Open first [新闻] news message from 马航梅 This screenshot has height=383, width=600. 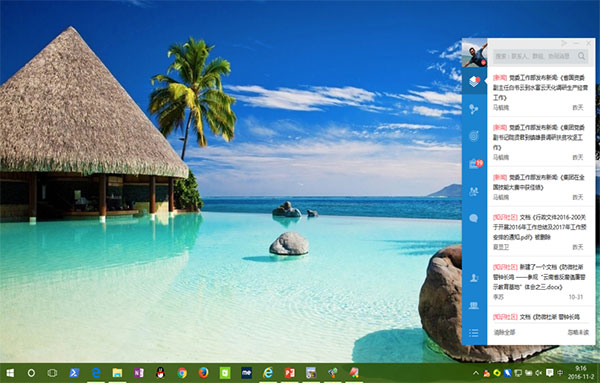(541, 92)
